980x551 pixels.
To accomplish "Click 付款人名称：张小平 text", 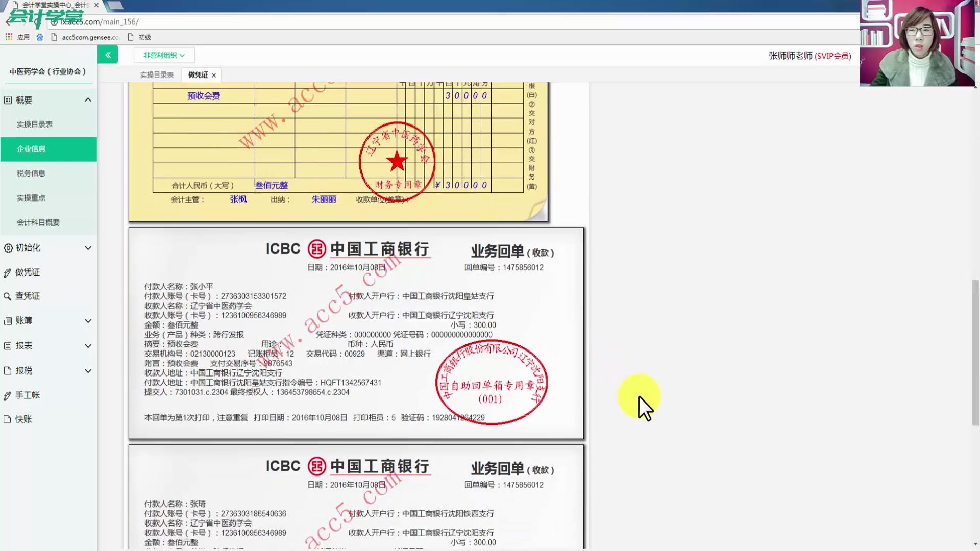I will click(179, 287).
